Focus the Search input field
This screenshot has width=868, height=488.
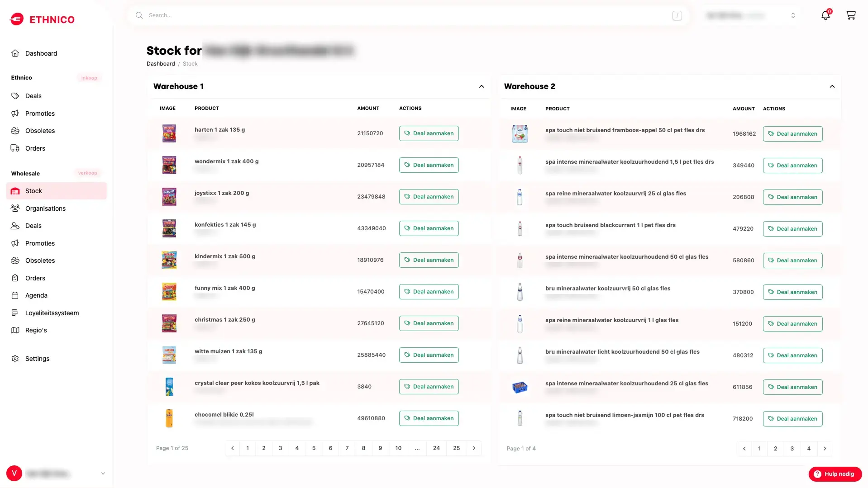(408, 15)
